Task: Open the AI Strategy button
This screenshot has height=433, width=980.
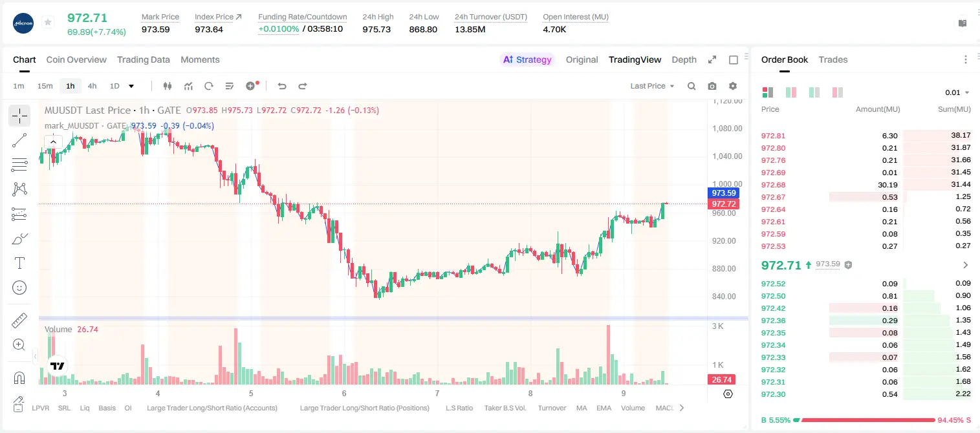Action: tap(528, 59)
